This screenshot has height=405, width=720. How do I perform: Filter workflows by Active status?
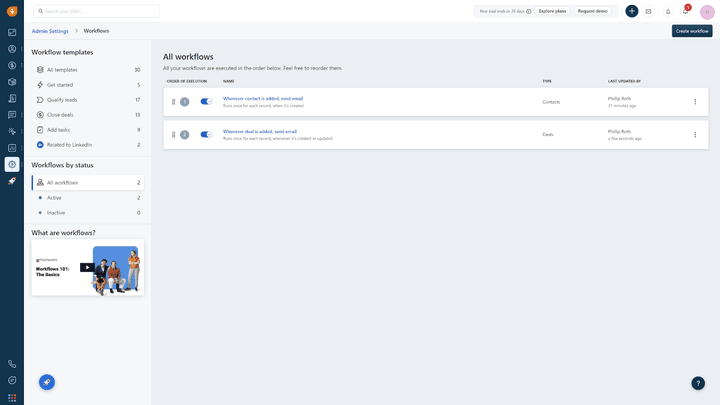88,198
